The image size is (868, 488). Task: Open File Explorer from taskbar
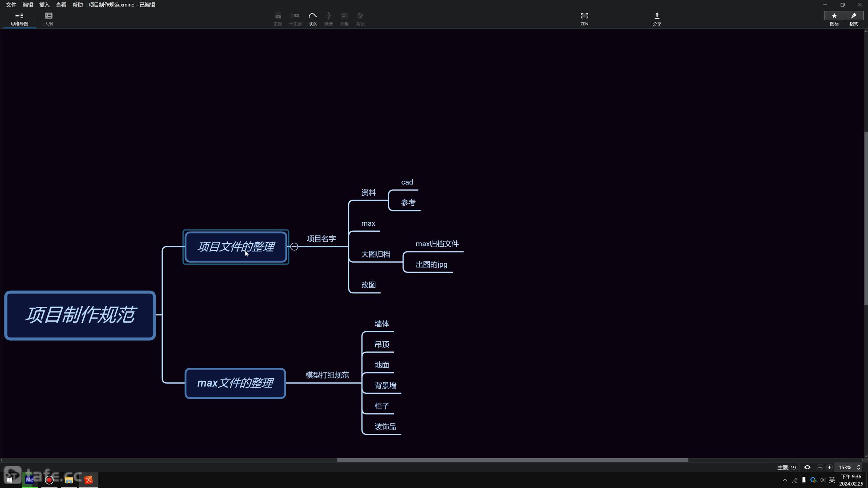pos(69,480)
